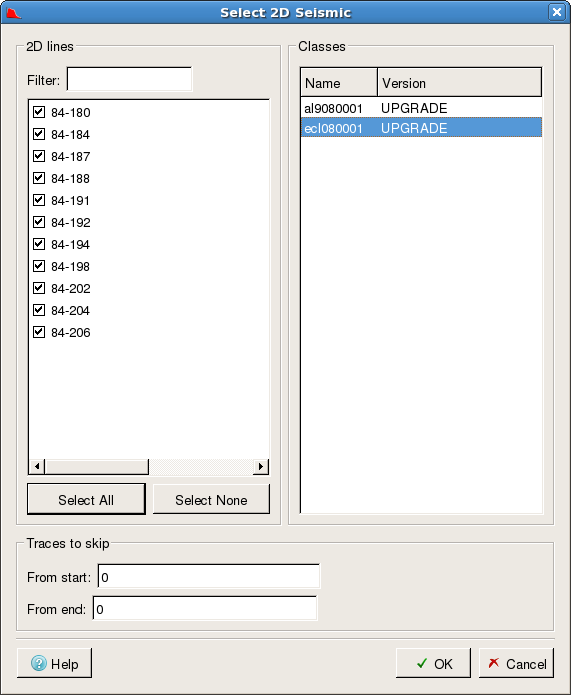Click the From end input field
The image size is (571, 695).
click(x=205, y=609)
